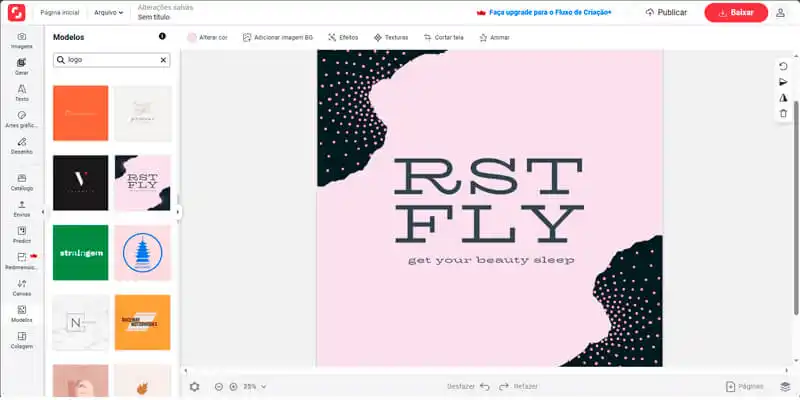Open the Imagens panel in the sidebar

21,41
